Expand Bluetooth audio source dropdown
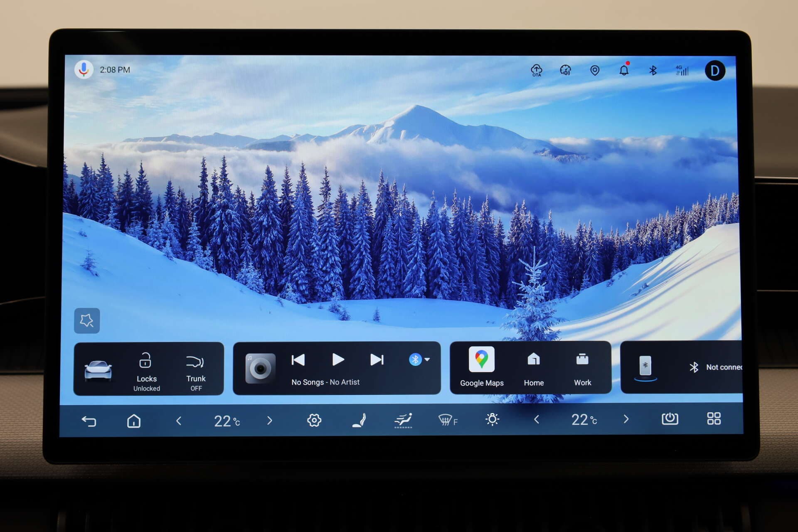Image resolution: width=798 pixels, height=532 pixels. tap(419, 359)
